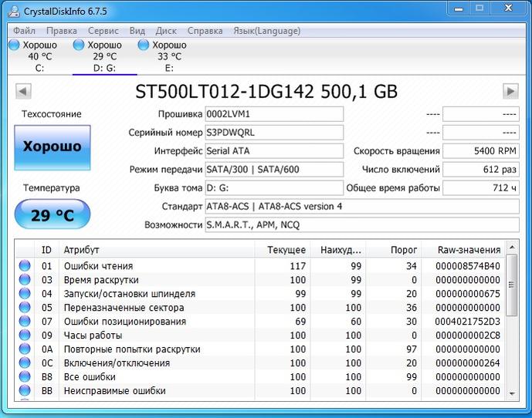The height and width of the screenshot is (418, 532).
Task: Click status orb of row 09 Часы работы
Action: [x=25, y=335]
